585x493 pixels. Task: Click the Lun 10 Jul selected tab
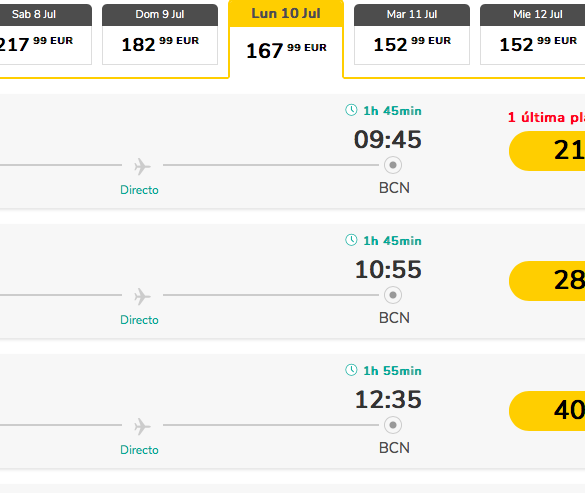click(x=286, y=39)
